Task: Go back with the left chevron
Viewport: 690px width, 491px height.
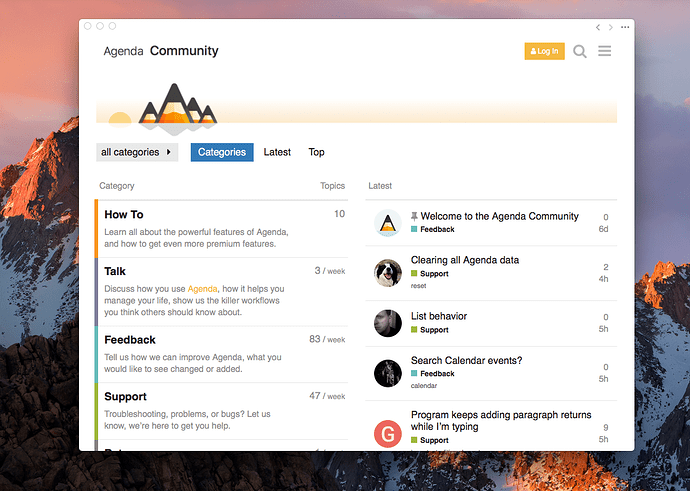Action: [x=598, y=27]
